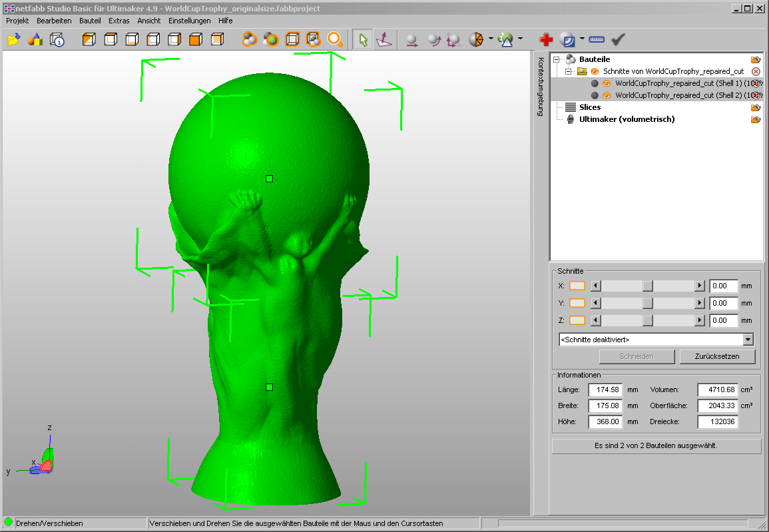This screenshot has width=769, height=532.
Task: Click the sphere with warning triangle icon
Action: click(505, 39)
